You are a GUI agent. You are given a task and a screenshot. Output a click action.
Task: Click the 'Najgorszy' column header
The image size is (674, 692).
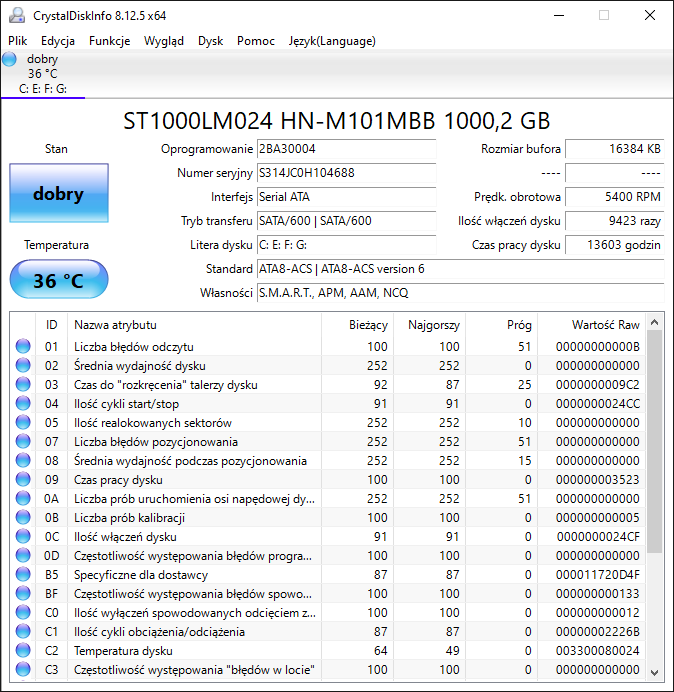(429, 325)
